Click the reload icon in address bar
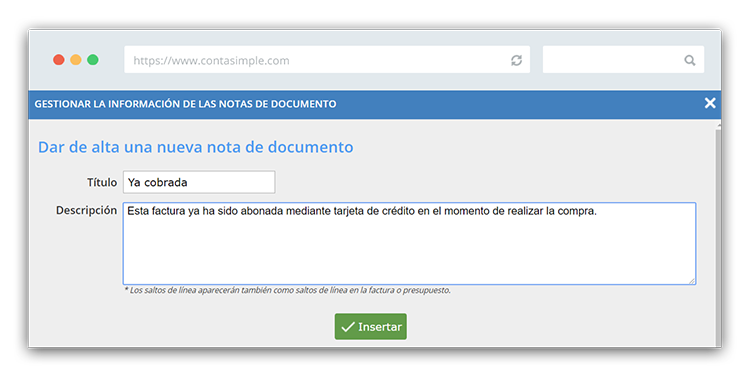This screenshot has width=750, height=382. [x=516, y=60]
